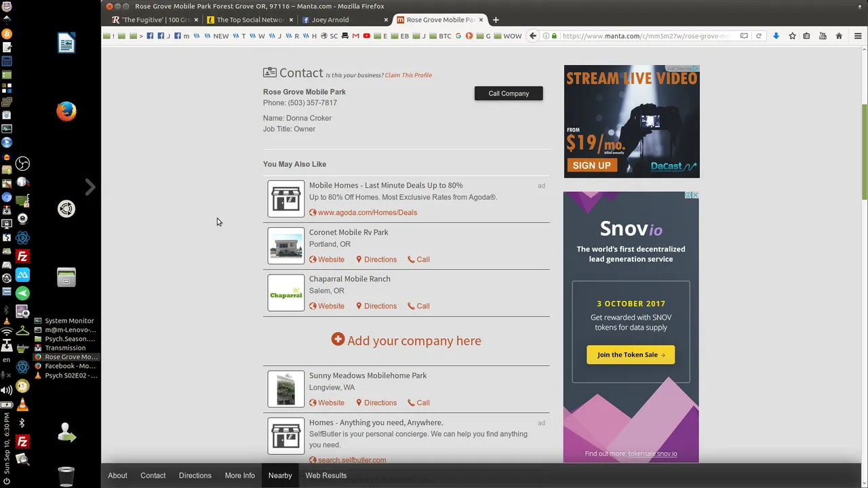Viewport: 868px width, 488px height.
Task: Switch to the Joey Arnold Facebook tab
Action: coord(345,20)
